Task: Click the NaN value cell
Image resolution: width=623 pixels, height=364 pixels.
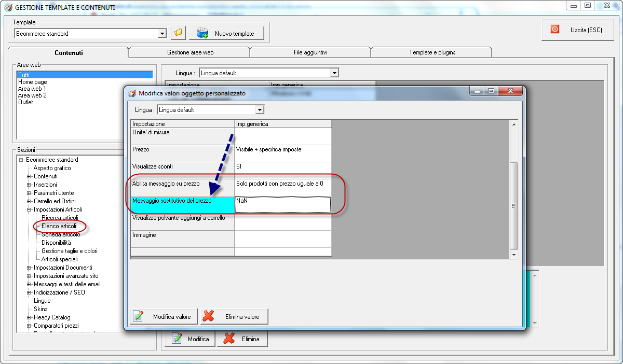Action: [x=283, y=205]
